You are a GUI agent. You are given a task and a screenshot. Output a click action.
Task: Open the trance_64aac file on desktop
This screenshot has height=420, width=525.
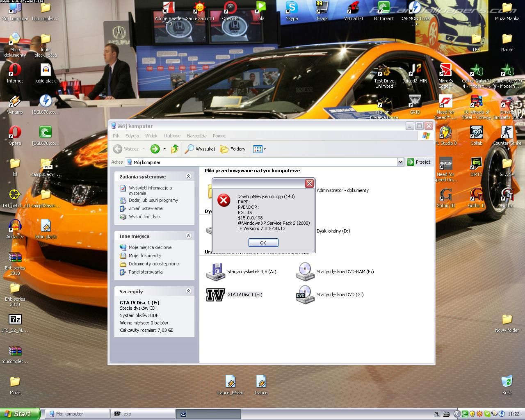tap(230, 386)
